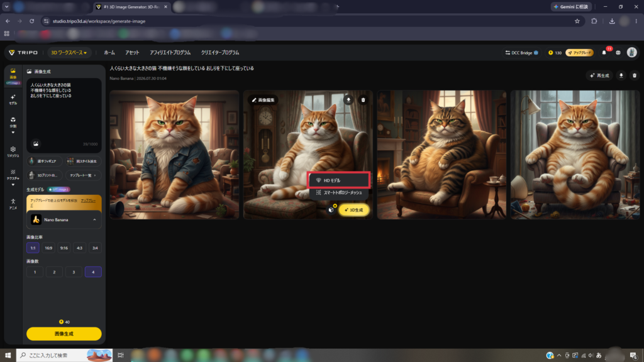The width and height of the screenshot is (644, 362).
Task: Click the 再生成 regenerate button
Action: 599,75
